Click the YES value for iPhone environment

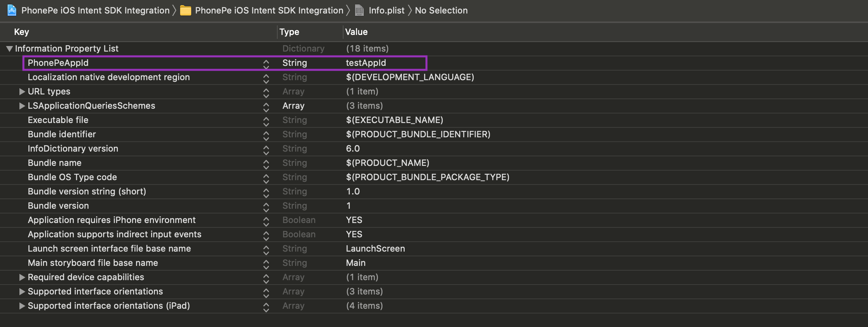click(x=354, y=220)
